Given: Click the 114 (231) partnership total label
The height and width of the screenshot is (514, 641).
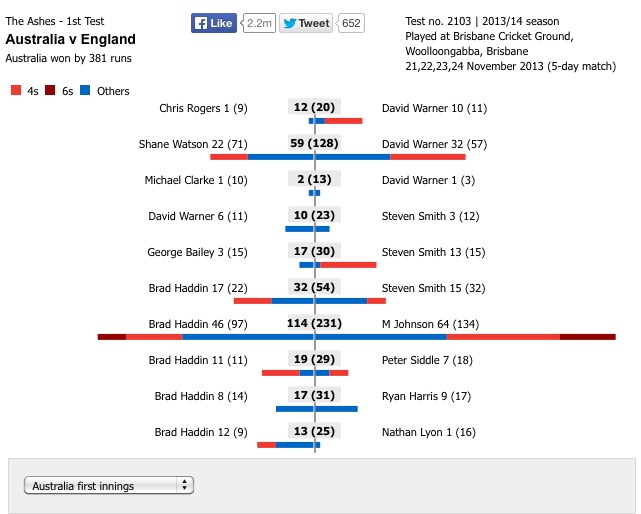Looking at the screenshot, I should click(x=314, y=323).
